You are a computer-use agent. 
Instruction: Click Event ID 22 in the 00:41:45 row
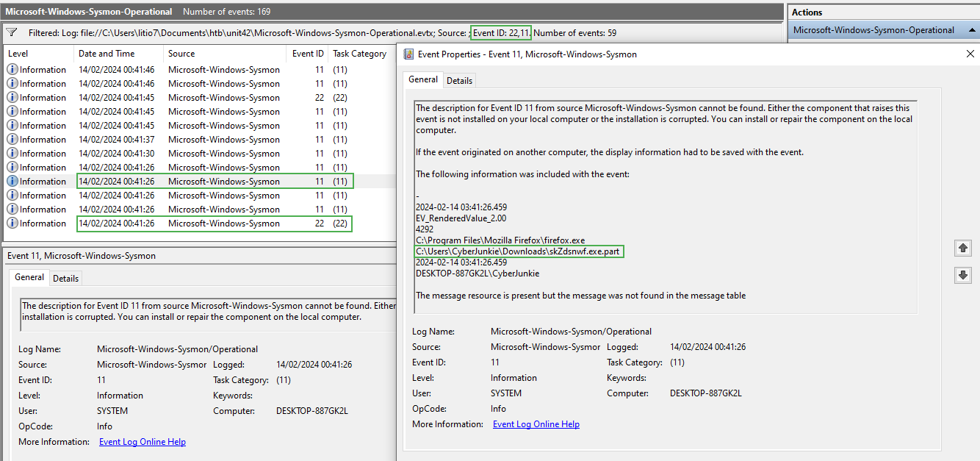[x=320, y=98]
